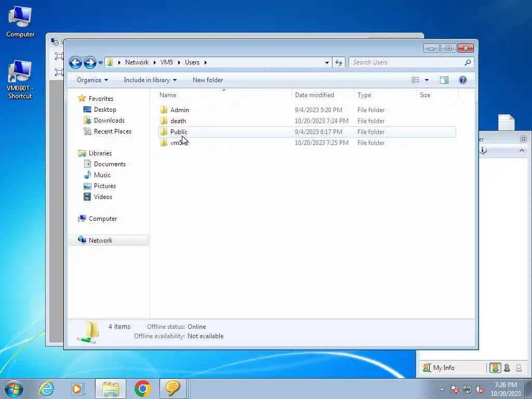Sort by the Size column header
The width and height of the screenshot is (532, 399).
click(437, 95)
